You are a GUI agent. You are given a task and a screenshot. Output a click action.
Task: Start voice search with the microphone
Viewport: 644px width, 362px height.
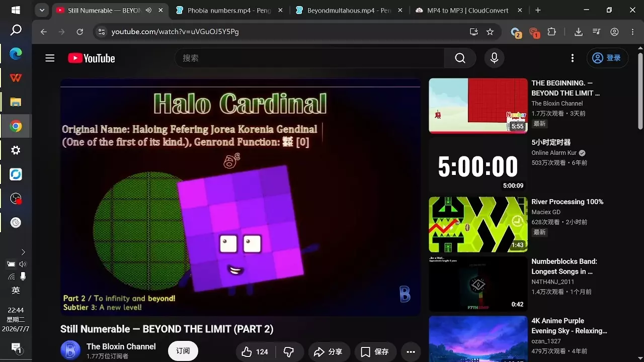click(x=495, y=58)
